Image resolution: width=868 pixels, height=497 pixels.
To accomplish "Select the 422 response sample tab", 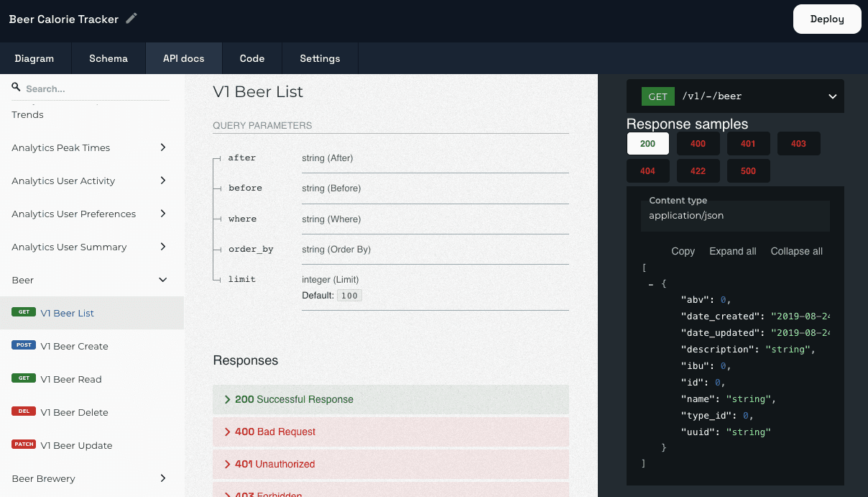I will [x=698, y=171].
